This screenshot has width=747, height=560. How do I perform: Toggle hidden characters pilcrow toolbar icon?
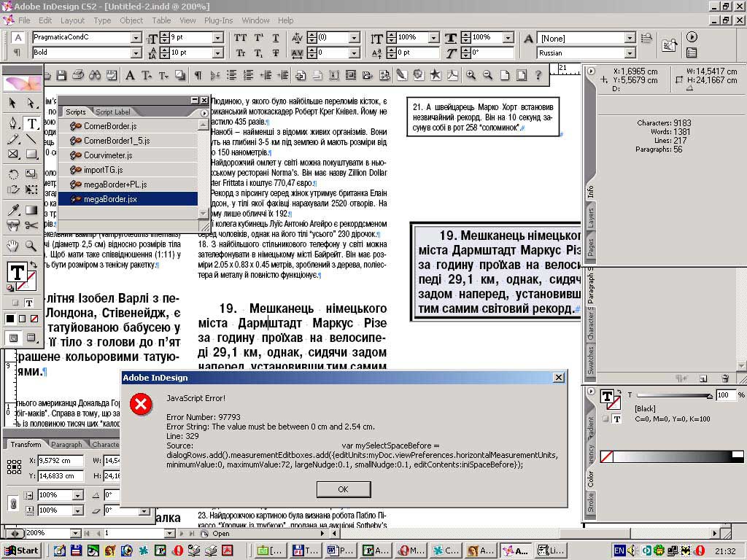tap(198, 75)
